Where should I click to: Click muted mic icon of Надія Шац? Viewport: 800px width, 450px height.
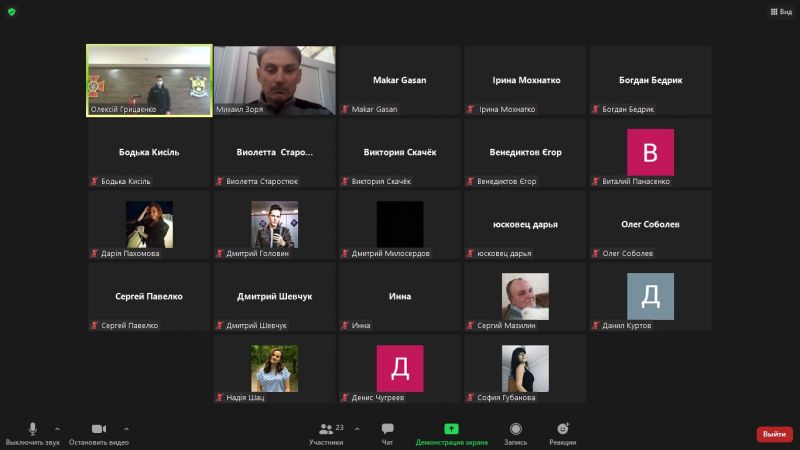pos(220,397)
